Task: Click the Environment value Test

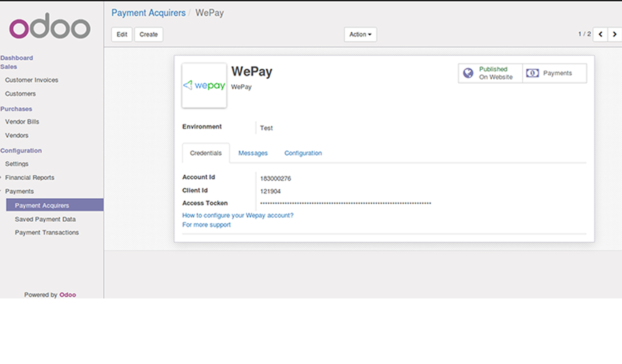Action: tap(266, 128)
